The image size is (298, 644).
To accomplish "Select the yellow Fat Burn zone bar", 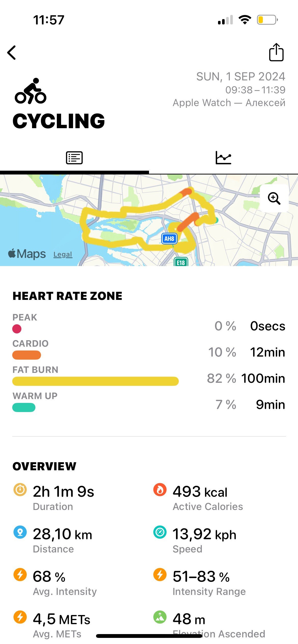I will 96,381.
